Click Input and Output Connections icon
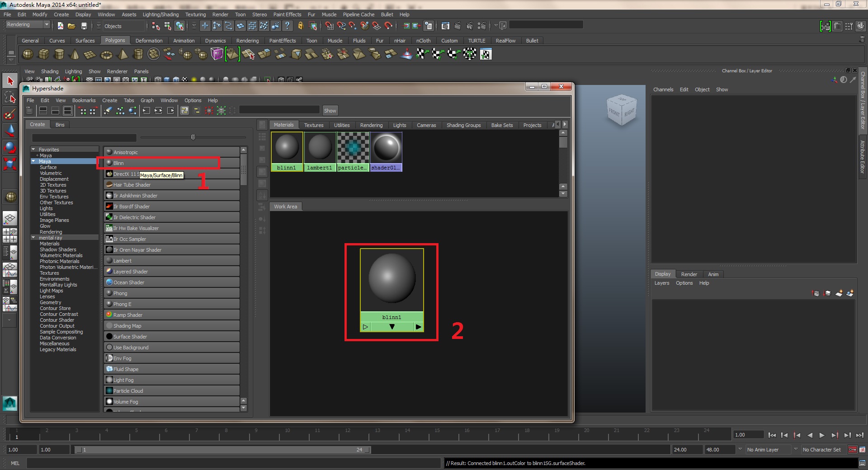This screenshot has height=470, width=868. pyautogui.click(x=159, y=110)
